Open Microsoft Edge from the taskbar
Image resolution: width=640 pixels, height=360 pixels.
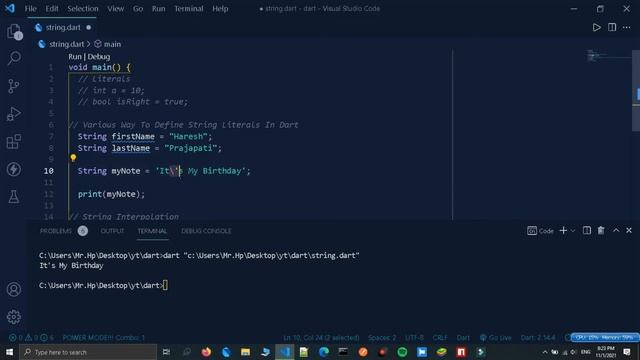pyautogui.click(x=324, y=352)
